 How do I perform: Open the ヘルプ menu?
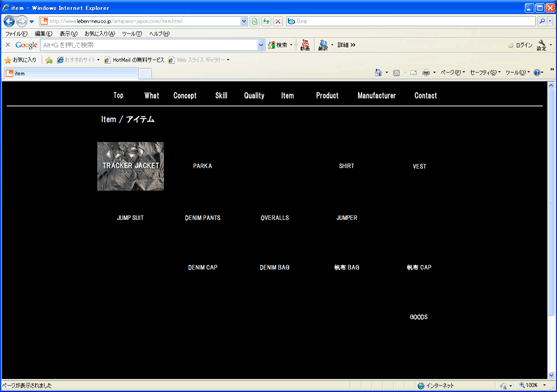coord(159,34)
